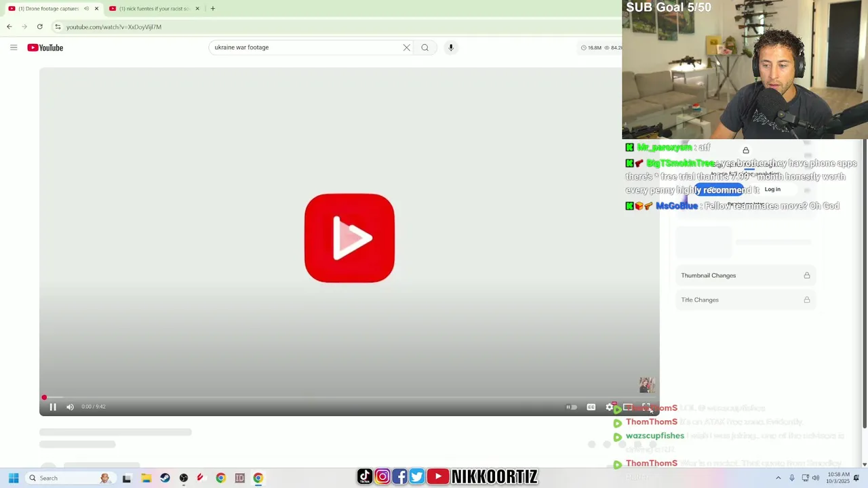Mute the video with the speaker icon
The image size is (868, 488).
[x=70, y=407]
